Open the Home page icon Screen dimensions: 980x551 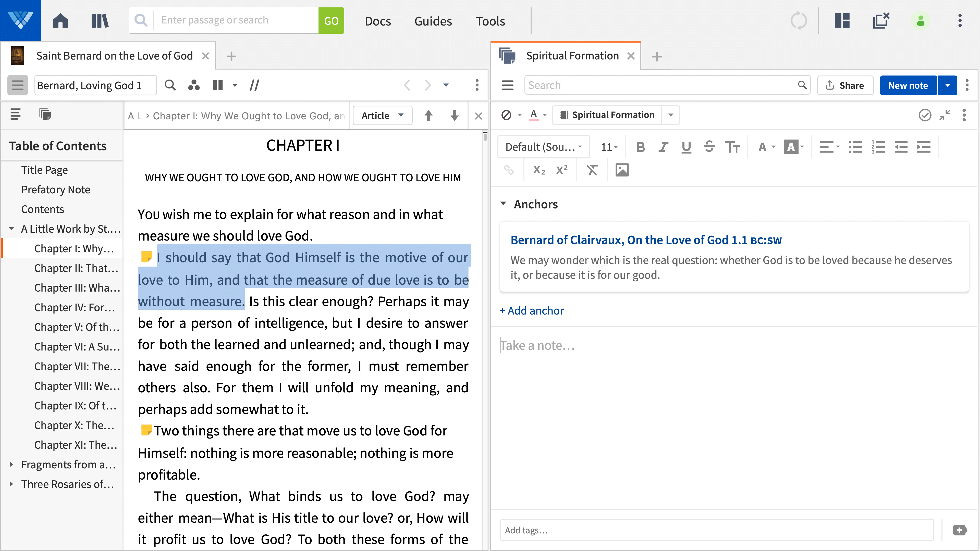coord(60,20)
